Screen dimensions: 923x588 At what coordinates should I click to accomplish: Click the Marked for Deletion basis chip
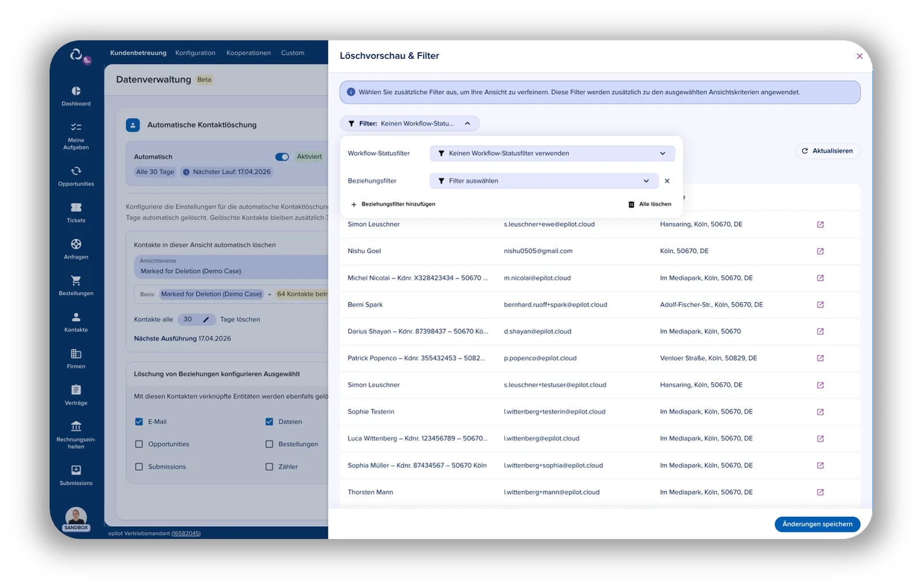tap(211, 294)
